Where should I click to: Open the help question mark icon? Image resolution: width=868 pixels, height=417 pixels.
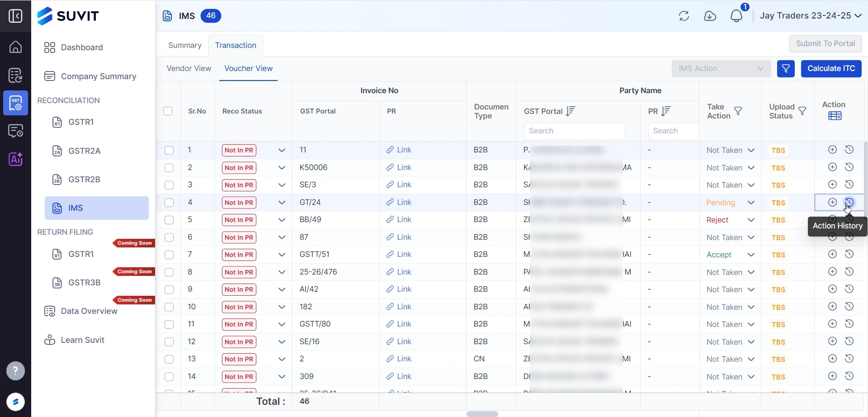15,371
